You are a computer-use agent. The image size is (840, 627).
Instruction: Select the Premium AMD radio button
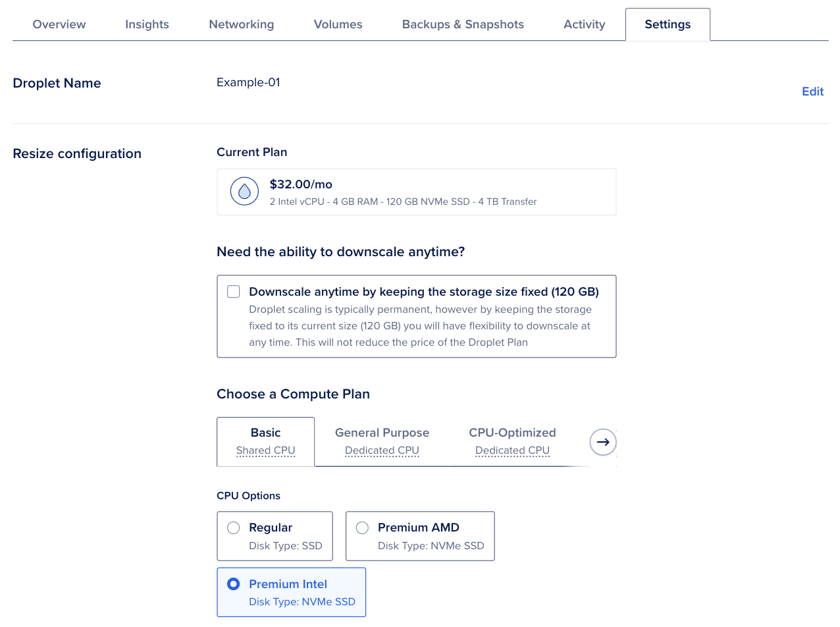point(362,528)
